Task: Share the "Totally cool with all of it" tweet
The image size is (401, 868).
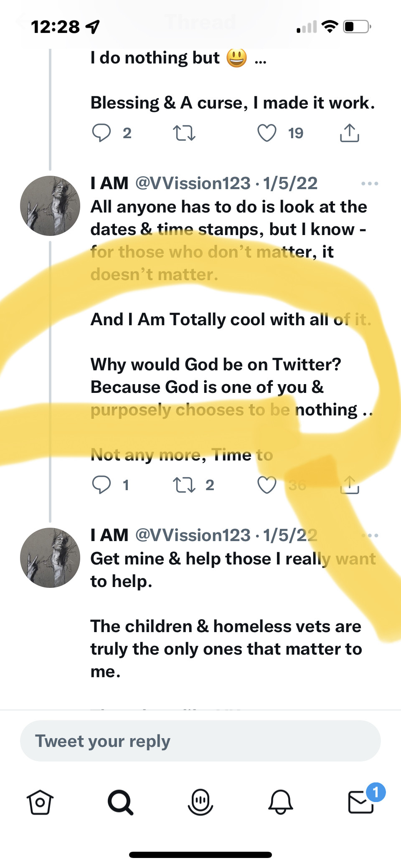Action: pos(349,485)
